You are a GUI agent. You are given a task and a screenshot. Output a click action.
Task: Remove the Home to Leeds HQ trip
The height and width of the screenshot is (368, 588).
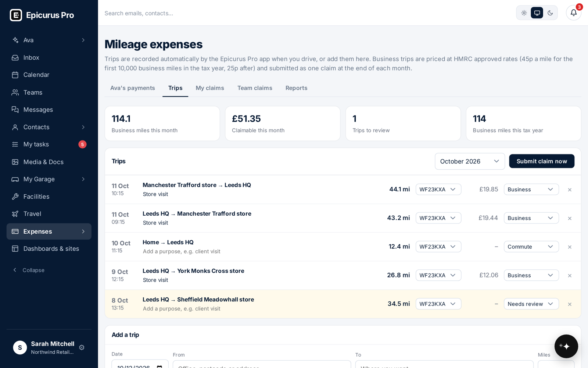(570, 247)
